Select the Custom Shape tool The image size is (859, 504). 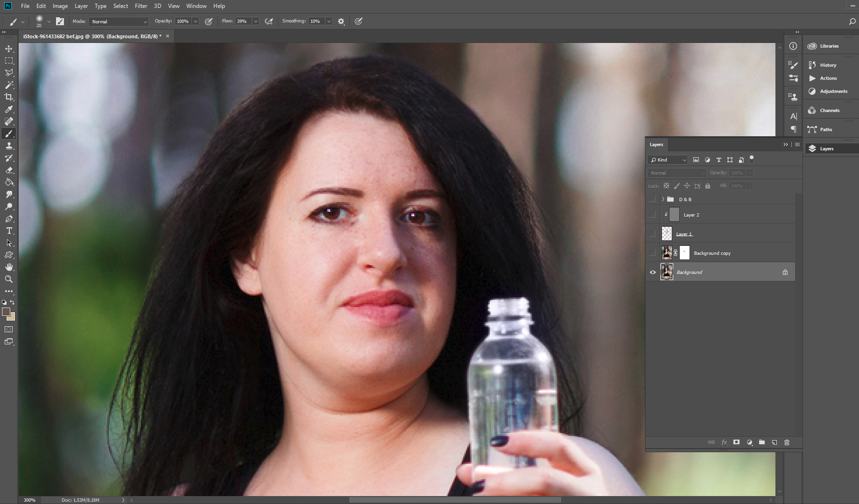tap(9, 255)
